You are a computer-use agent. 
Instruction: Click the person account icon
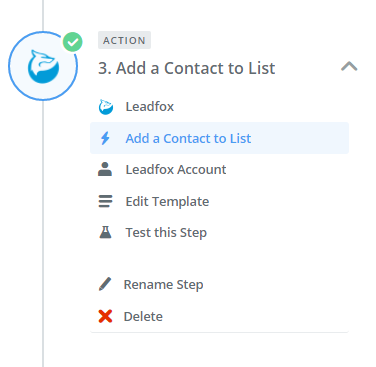point(105,169)
